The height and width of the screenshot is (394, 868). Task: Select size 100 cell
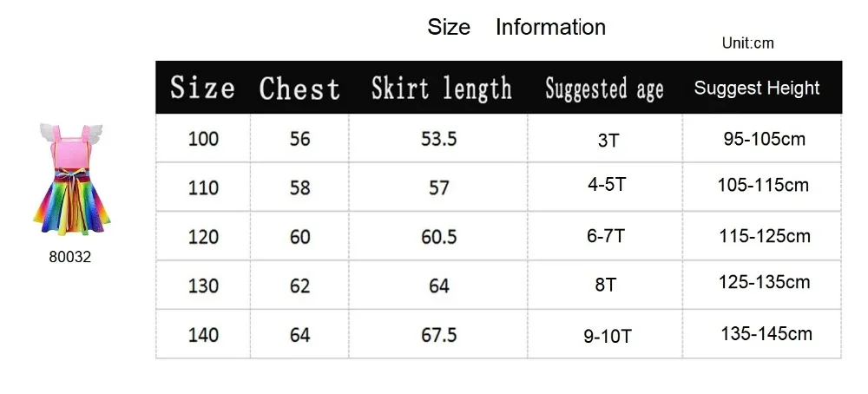click(x=203, y=138)
